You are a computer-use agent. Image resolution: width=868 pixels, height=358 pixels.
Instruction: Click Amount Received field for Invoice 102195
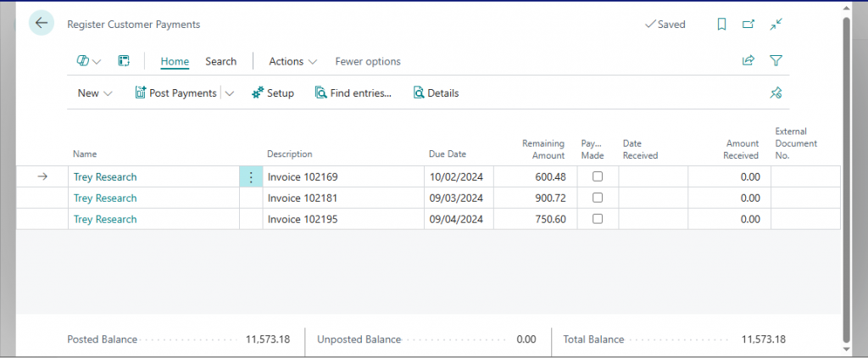pos(729,219)
